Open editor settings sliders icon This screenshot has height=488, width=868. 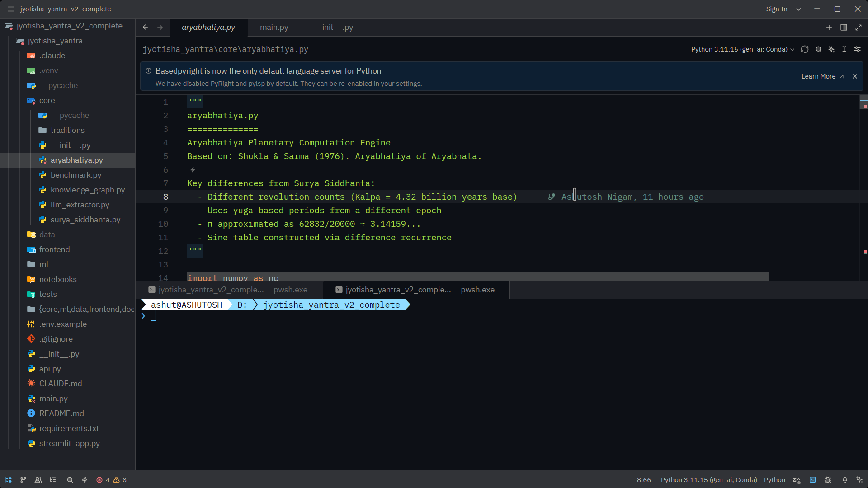tap(858, 49)
